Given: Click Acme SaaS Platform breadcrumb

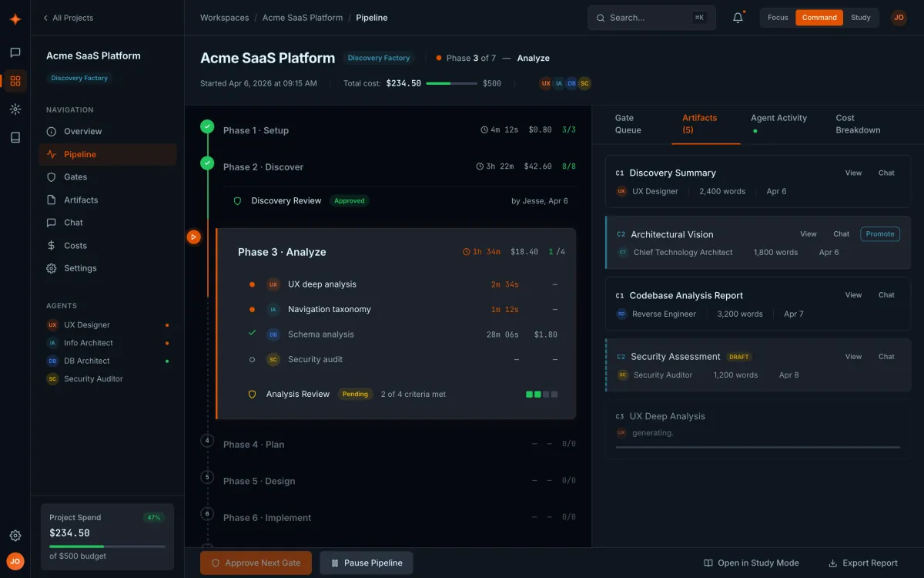Looking at the screenshot, I should [x=303, y=18].
